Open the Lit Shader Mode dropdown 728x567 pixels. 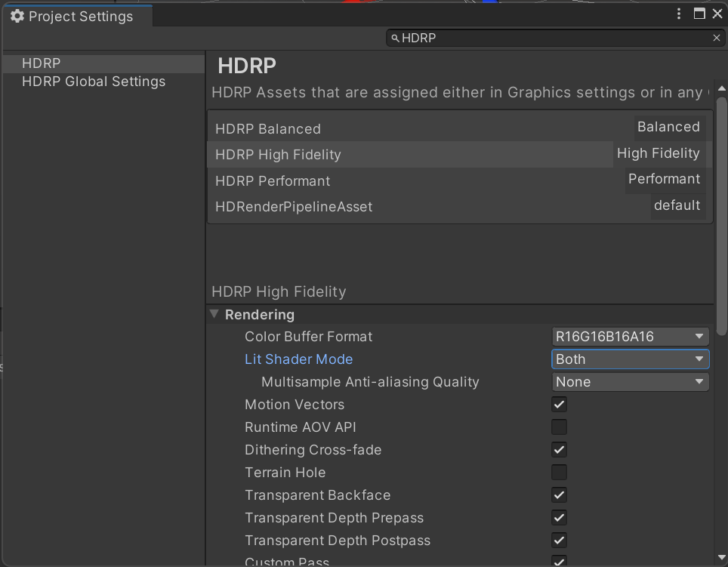630,359
